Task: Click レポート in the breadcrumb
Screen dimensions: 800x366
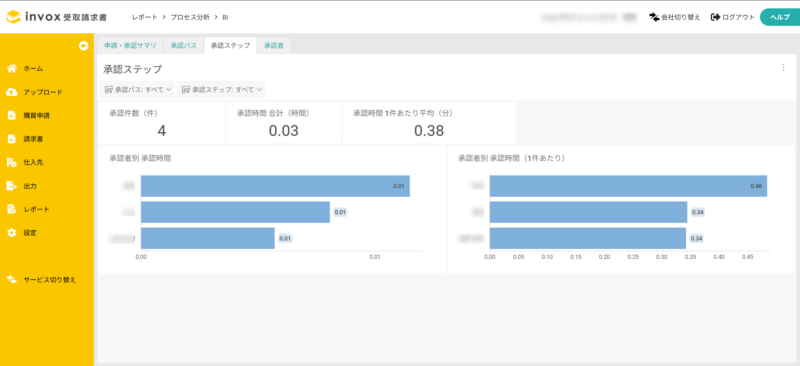Action: pos(145,17)
